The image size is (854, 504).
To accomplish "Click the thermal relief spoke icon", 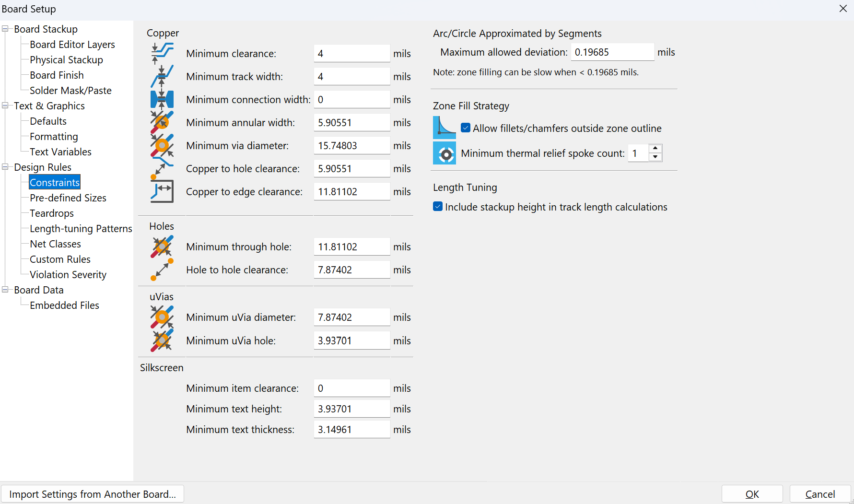I will pyautogui.click(x=445, y=153).
